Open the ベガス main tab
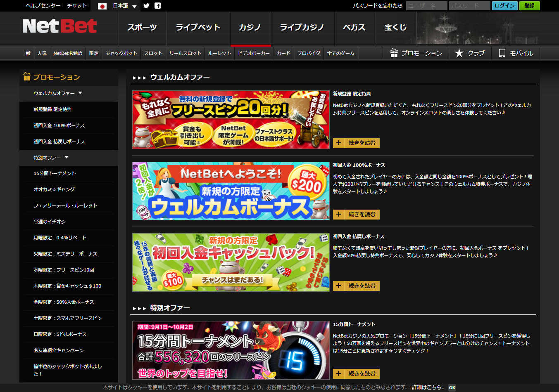Screen dimensions: 559x392 pyautogui.click(x=354, y=28)
